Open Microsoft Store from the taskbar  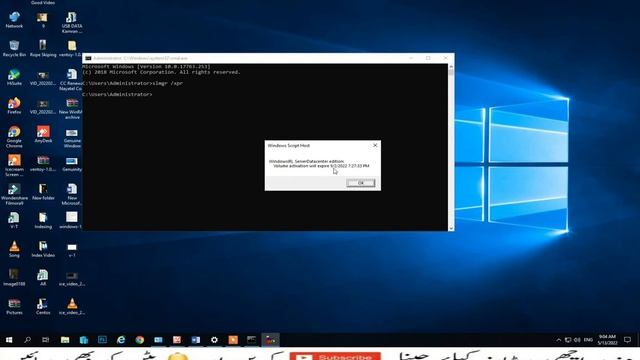click(x=84, y=340)
